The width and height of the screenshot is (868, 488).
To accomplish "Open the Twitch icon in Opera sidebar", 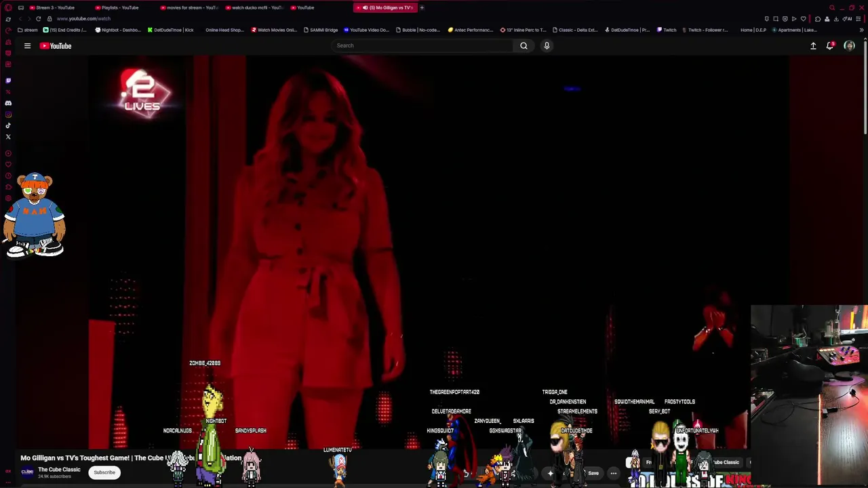I will 8,80.
